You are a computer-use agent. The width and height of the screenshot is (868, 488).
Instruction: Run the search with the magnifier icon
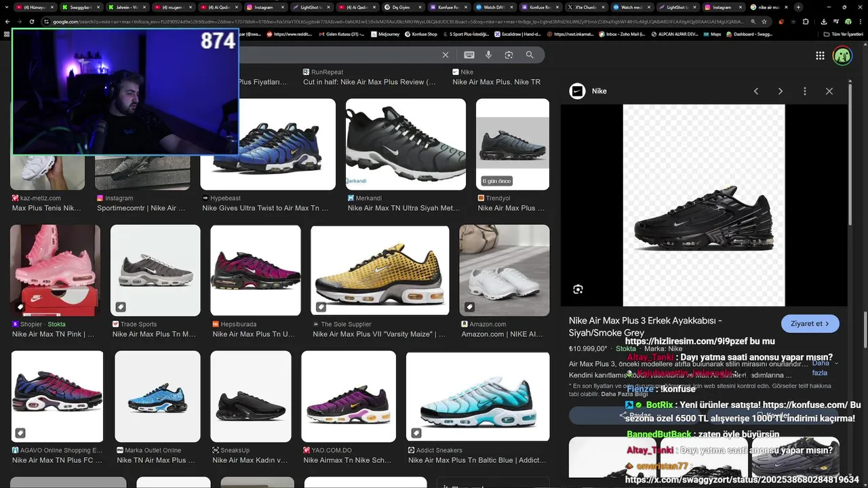click(530, 55)
